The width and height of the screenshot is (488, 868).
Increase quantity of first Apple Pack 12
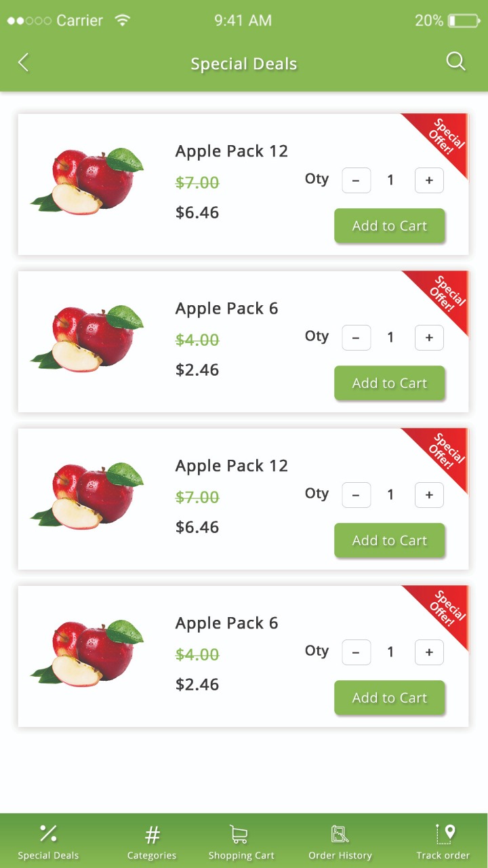429,180
